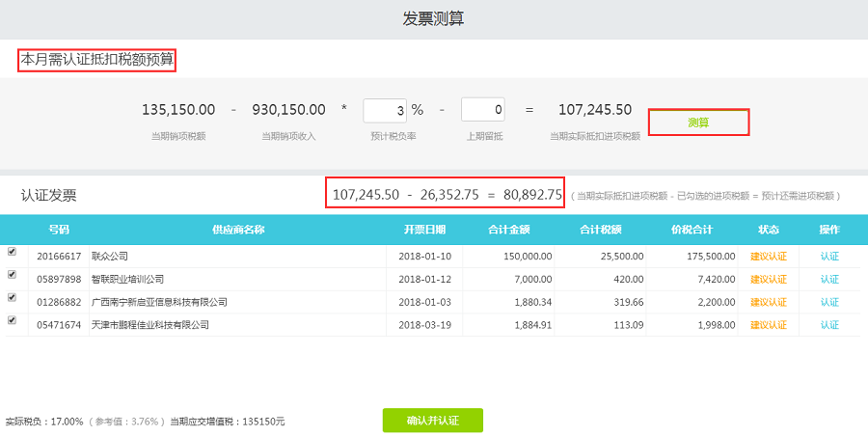Click the 本月需认证抵扣税额预算 heading
Viewport: 868px width, 436px height.
click(x=96, y=61)
